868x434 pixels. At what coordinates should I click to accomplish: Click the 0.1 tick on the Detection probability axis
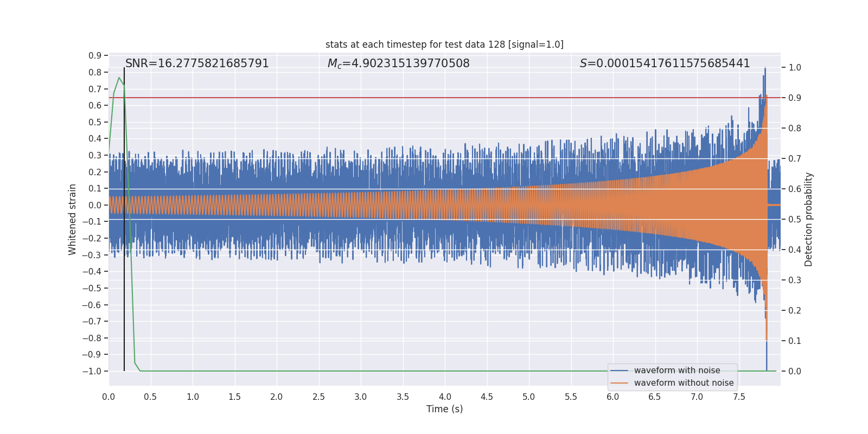(795, 341)
